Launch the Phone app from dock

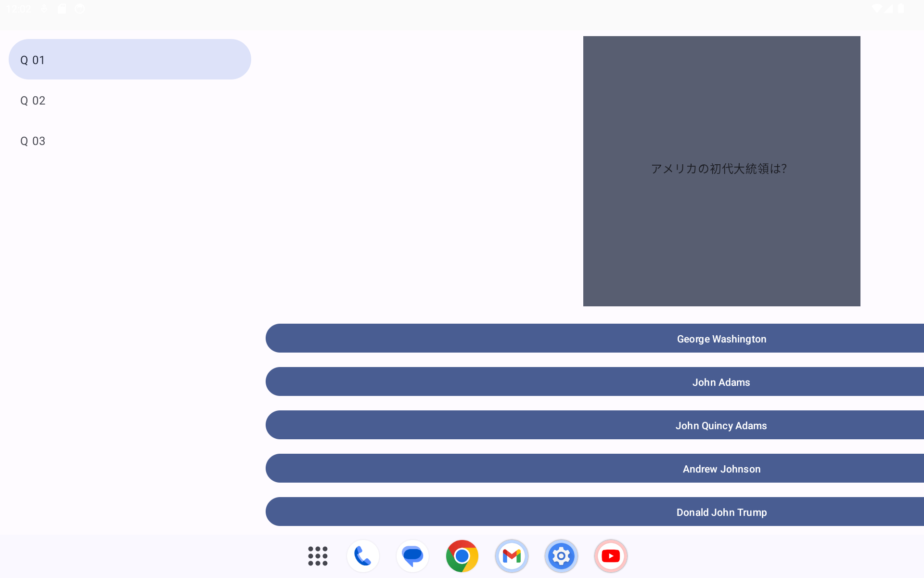[x=363, y=556]
